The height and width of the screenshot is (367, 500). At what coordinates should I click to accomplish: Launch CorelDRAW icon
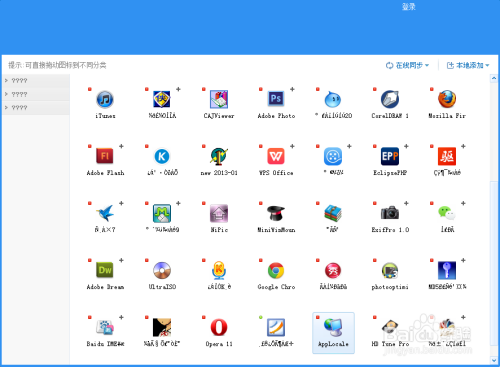[390, 99]
